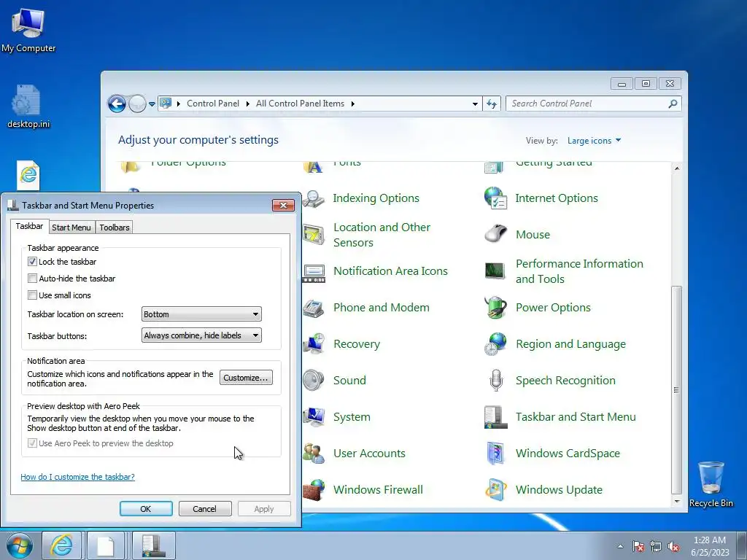Select the Taskbar tab
This screenshot has width=747, height=560.
(29, 226)
